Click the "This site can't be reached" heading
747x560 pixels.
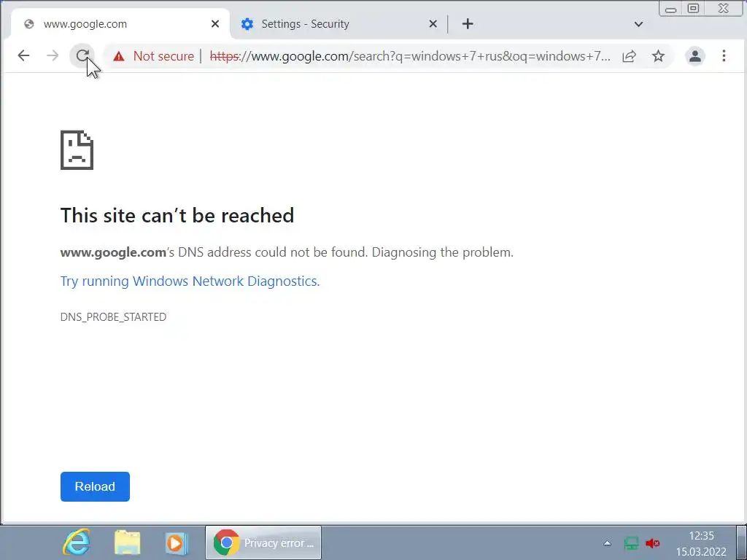[x=177, y=215]
